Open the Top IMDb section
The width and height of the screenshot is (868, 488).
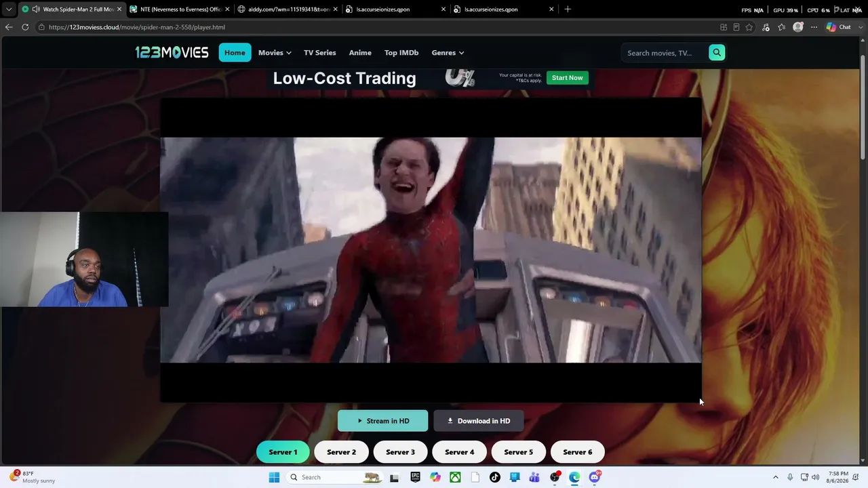[401, 53]
